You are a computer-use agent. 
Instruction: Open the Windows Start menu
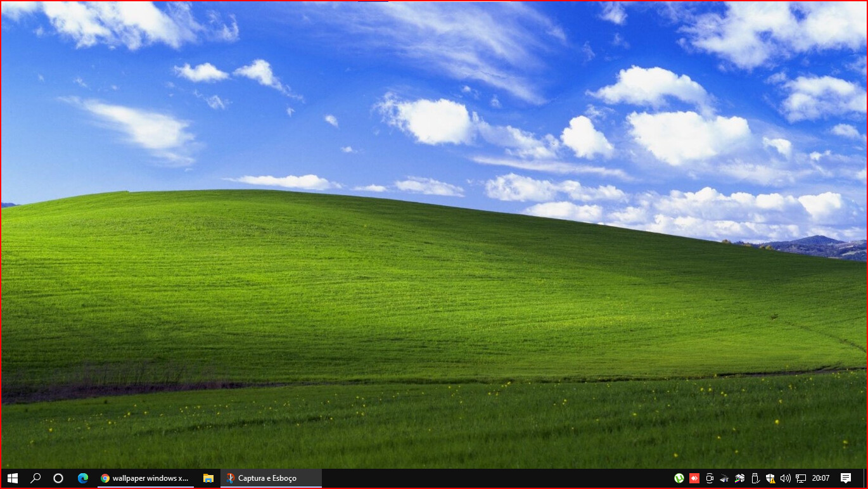click(12, 478)
